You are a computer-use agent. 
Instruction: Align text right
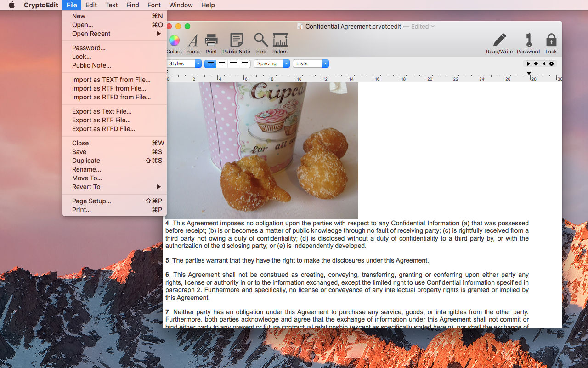tap(245, 64)
